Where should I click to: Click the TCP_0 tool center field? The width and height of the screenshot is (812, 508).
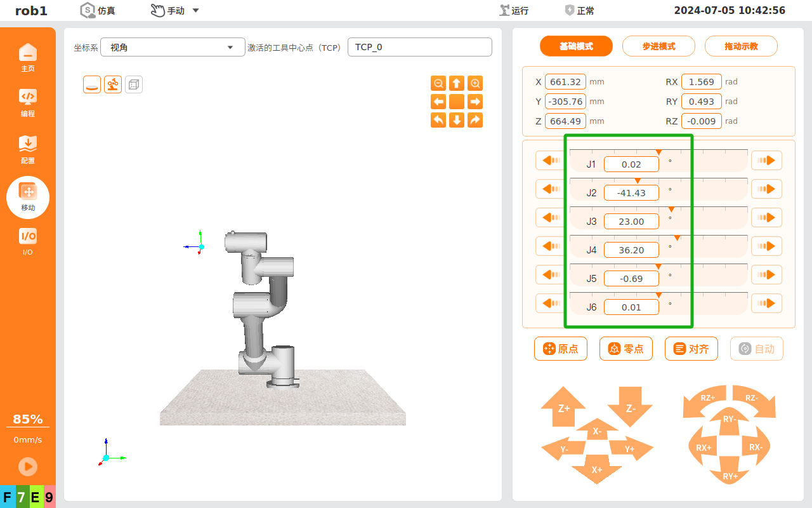tap(420, 48)
